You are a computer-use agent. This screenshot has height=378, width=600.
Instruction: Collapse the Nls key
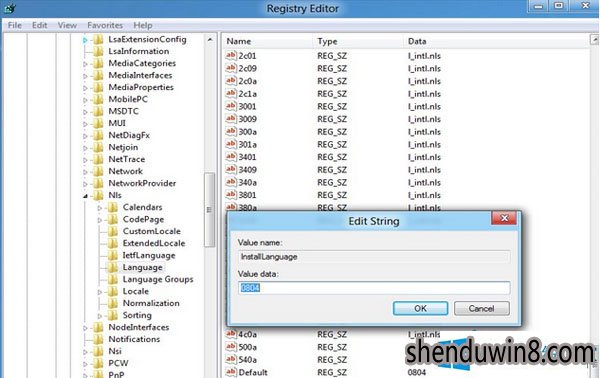tap(85, 196)
